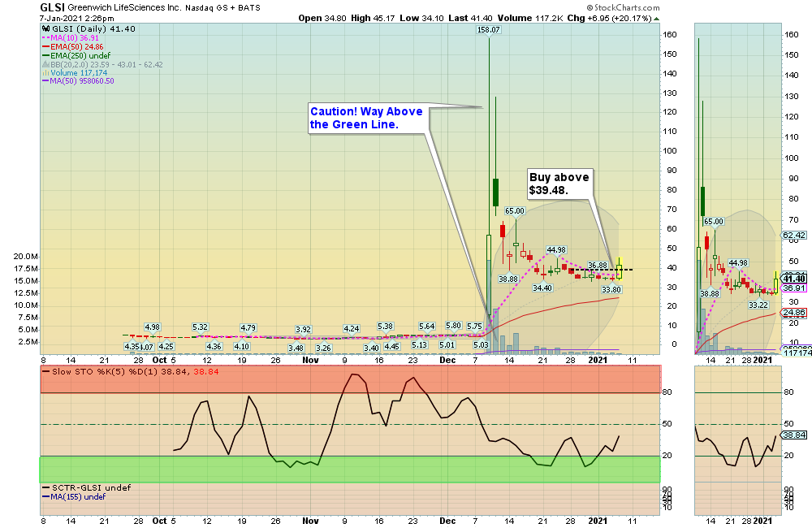Click the 41.40 price tag in the zoomed panel

(x=794, y=279)
